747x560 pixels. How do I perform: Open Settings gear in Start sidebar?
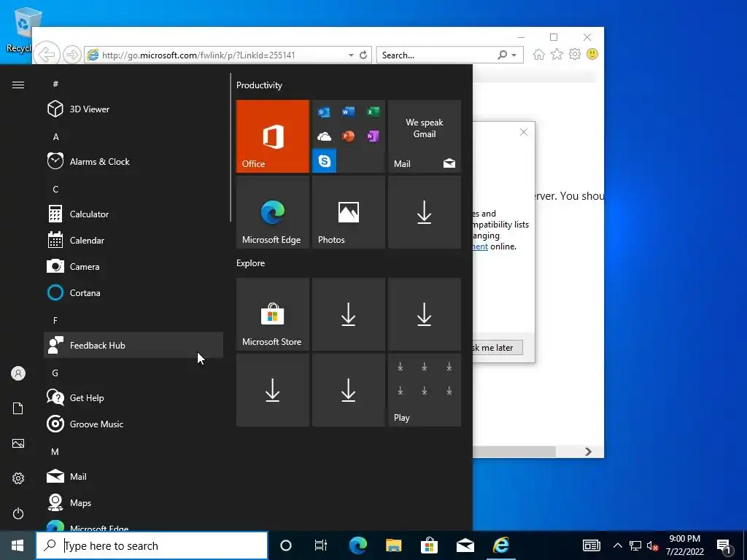tap(18, 478)
